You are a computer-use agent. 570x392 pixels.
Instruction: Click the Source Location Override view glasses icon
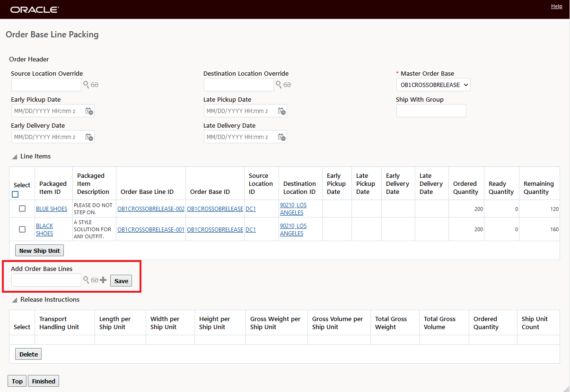[95, 85]
